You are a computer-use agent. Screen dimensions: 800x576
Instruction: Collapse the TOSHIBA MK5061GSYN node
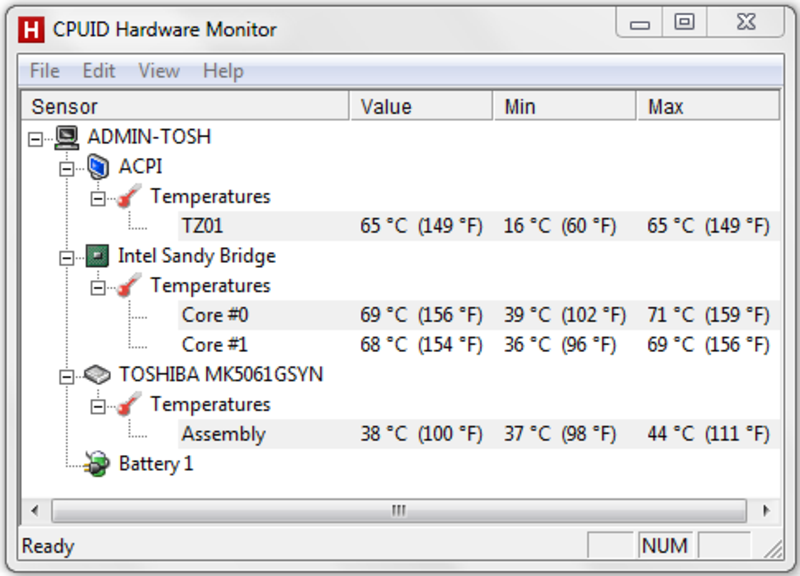[x=66, y=377]
